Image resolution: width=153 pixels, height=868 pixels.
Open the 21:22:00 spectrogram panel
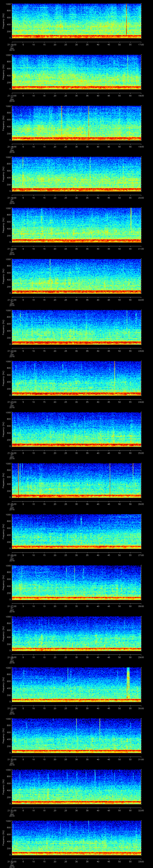[x=76, y=327]
